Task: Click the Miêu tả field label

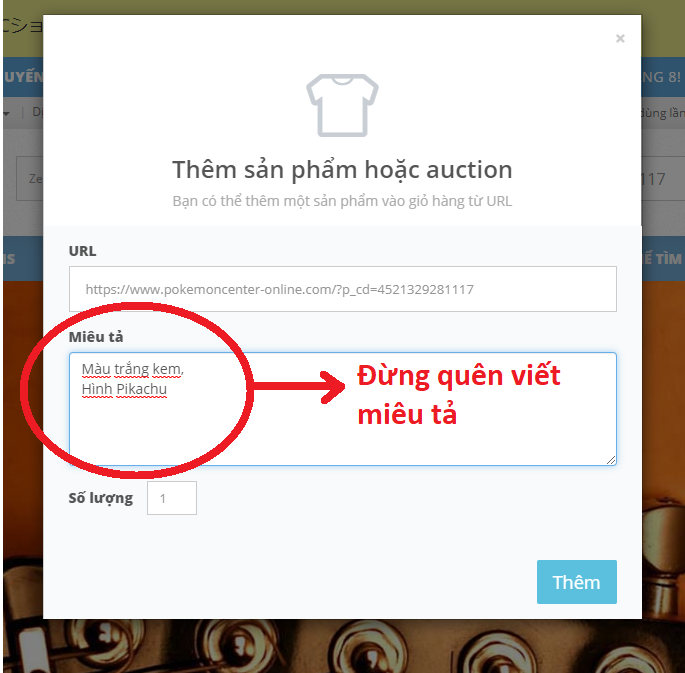Action: coord(96,337)
